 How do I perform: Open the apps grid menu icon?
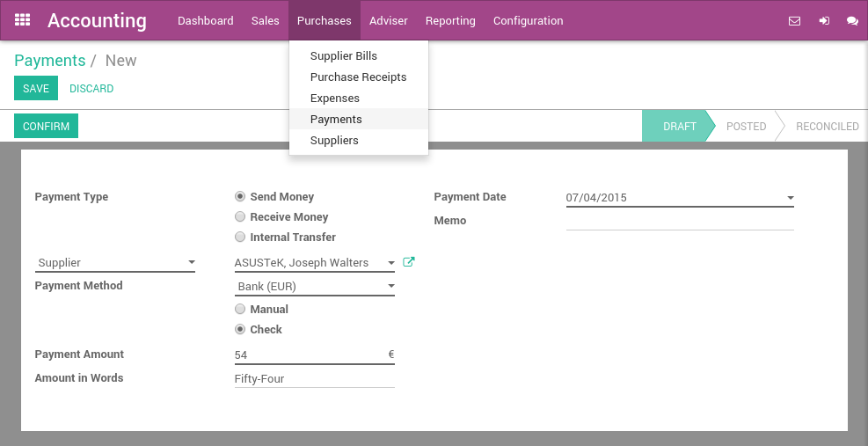tap(23, 20)
